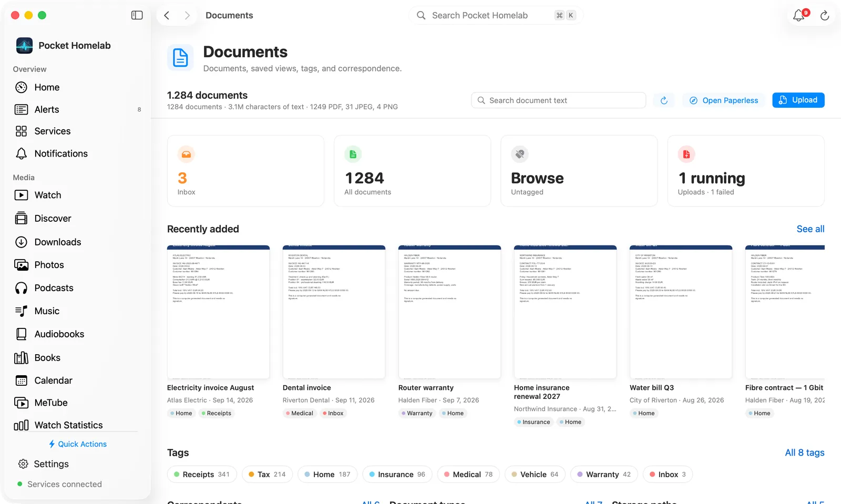Select the Insurance 96 tag chip
The image size is (841, 504).
pos(397,474)
